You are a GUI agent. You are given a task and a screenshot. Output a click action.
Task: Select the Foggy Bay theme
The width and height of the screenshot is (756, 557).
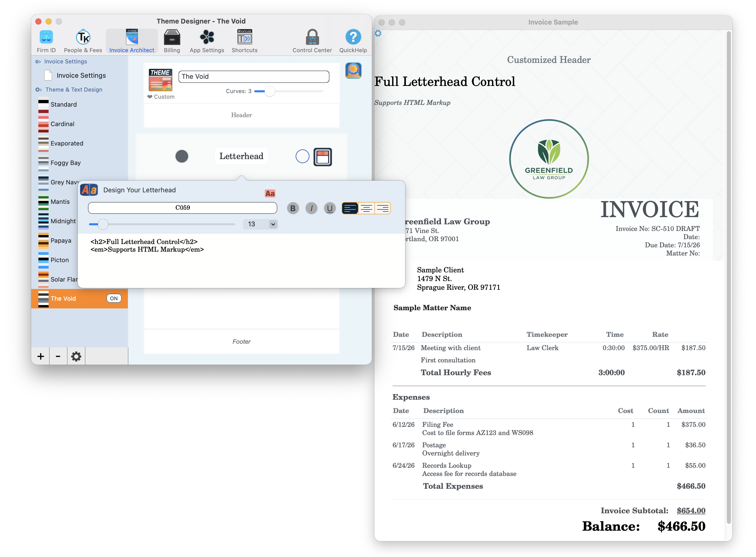pyautogui.click(x=80, y=163)
